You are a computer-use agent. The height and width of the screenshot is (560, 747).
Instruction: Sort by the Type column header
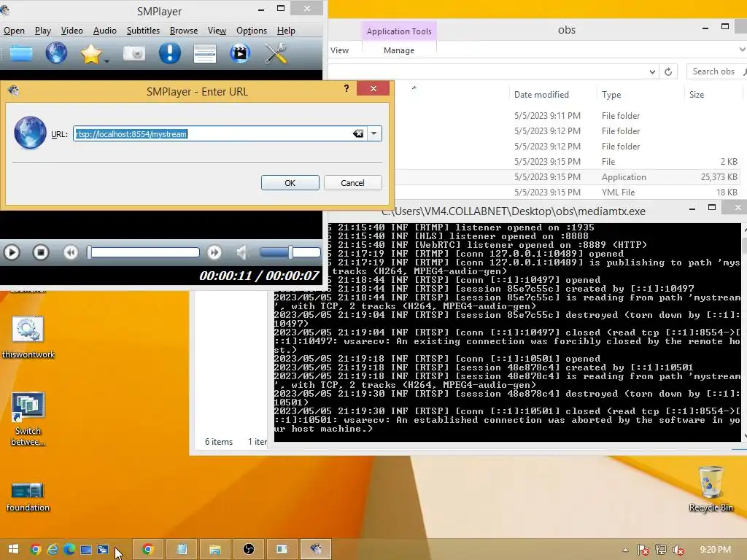(611, 95)
